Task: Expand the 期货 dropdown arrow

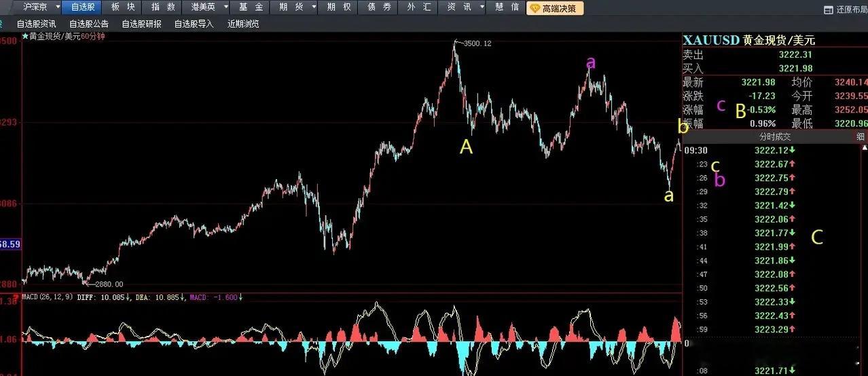Action: tap(314, 7)
